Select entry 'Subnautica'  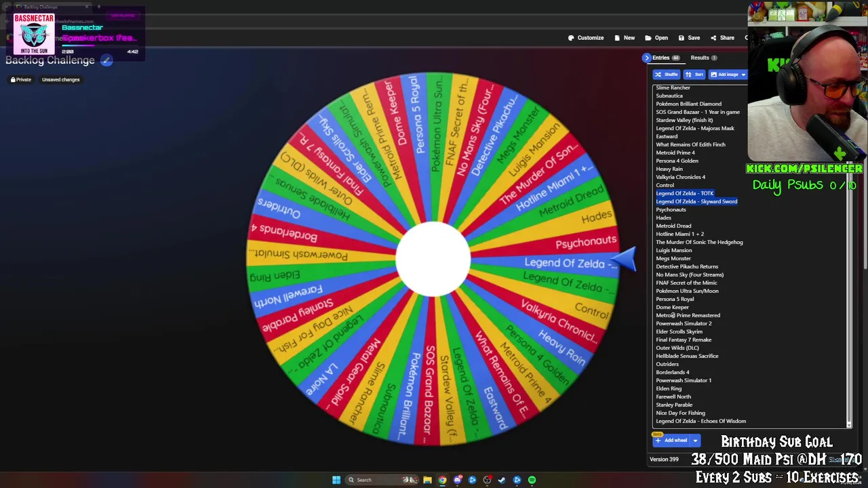[669, 96]
